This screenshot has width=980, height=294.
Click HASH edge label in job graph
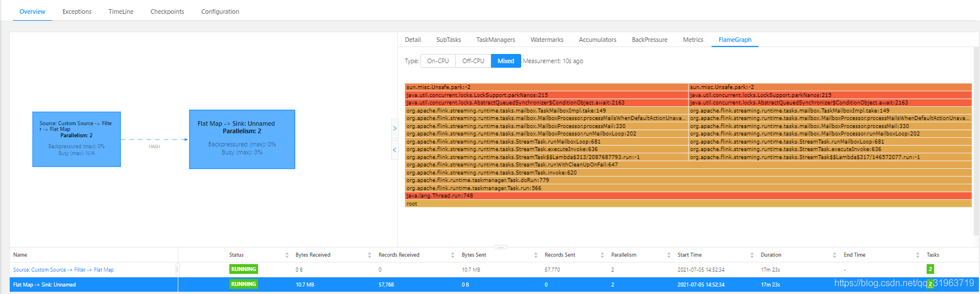(x=154, y=147)
